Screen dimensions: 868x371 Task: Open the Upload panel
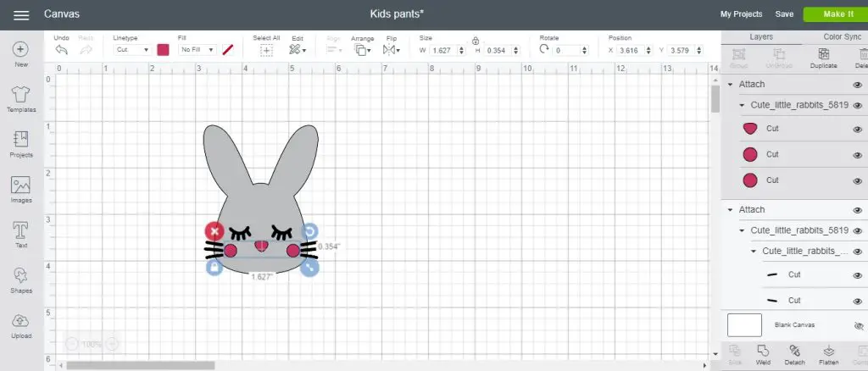click(x=21, y=325)
